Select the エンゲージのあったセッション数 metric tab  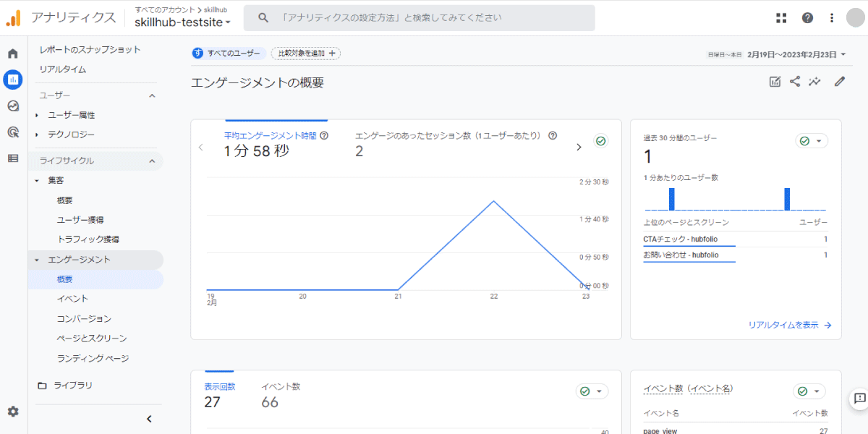point(456,144)
